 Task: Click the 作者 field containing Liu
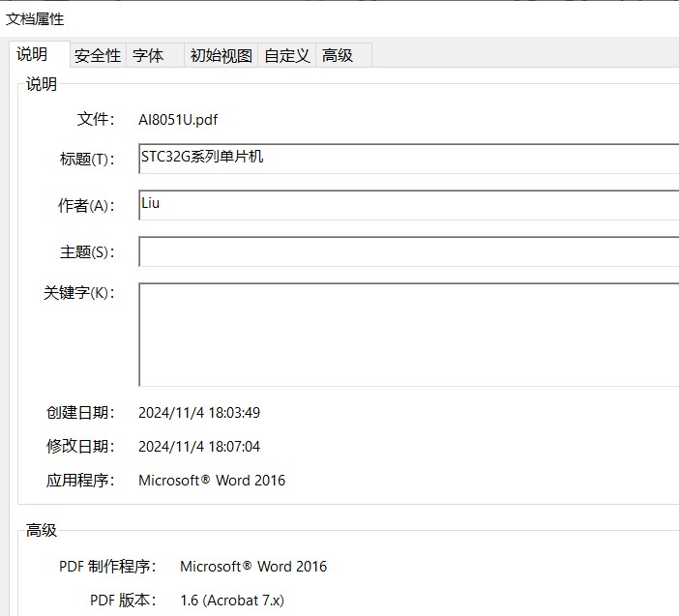[x=409, y=205]
